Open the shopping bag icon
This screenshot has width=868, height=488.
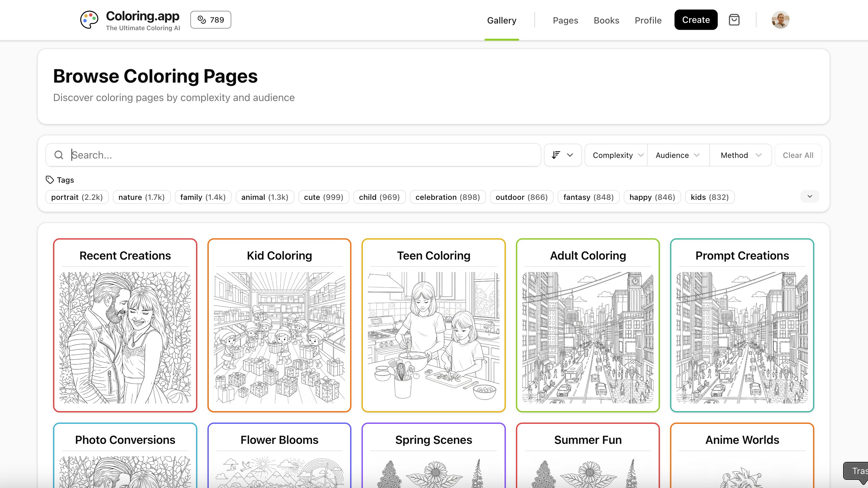734,20
